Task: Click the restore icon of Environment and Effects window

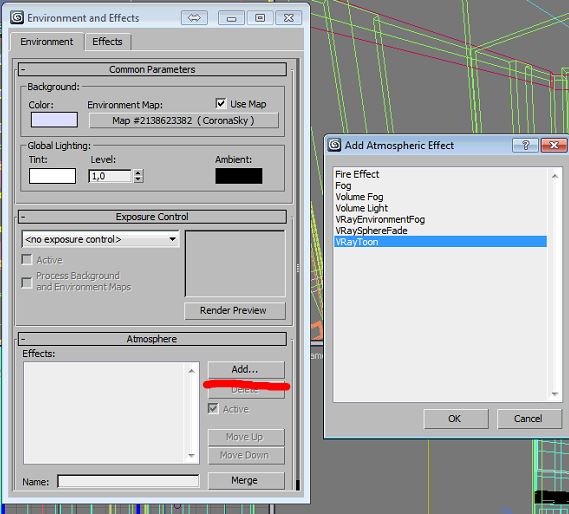Action: click(260, 18)
